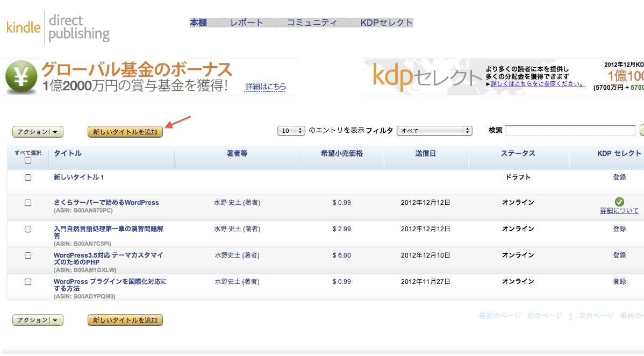644x356 pixels.
Task: Click the 前のページ pagination link
Action: [545, 316]
